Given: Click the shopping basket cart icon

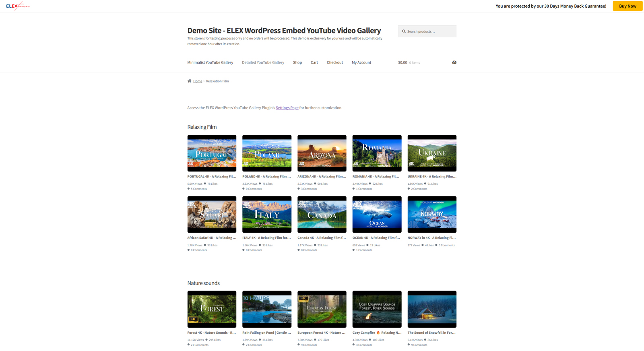Looking at the screenshot, I should tap(454, 62).
